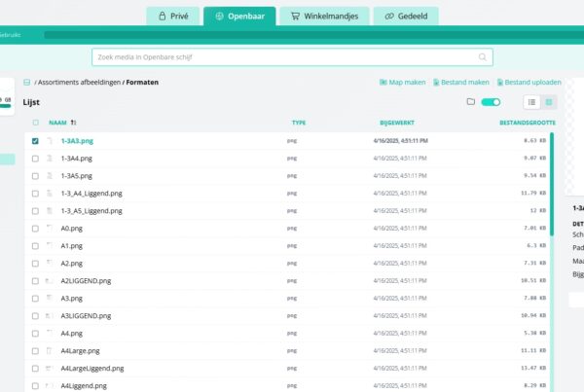
Task: Click the A4Large.png file icon
Action: pyautogui.click(x=50, y=351)
